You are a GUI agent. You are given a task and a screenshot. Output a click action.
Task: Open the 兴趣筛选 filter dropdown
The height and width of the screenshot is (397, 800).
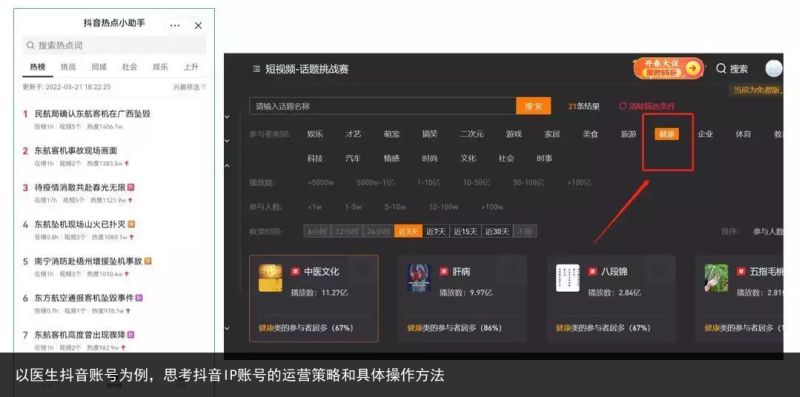pos(190,87)
